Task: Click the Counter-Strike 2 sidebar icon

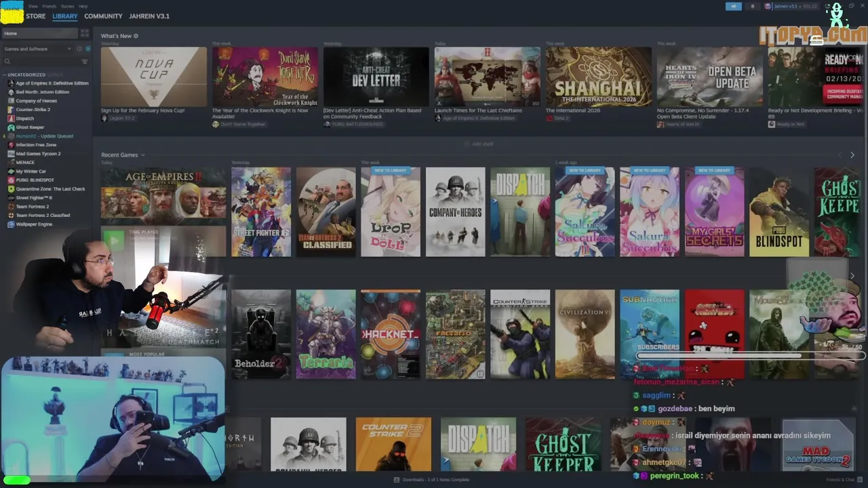Action: click(x=11, y=110)
